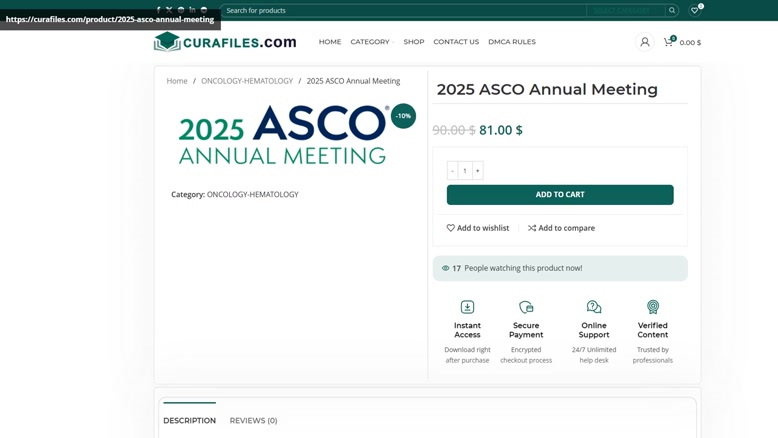Viewport: 778px width, 438px height.
Task: Expand the CATEGORY menu
Action: [372, 42]
